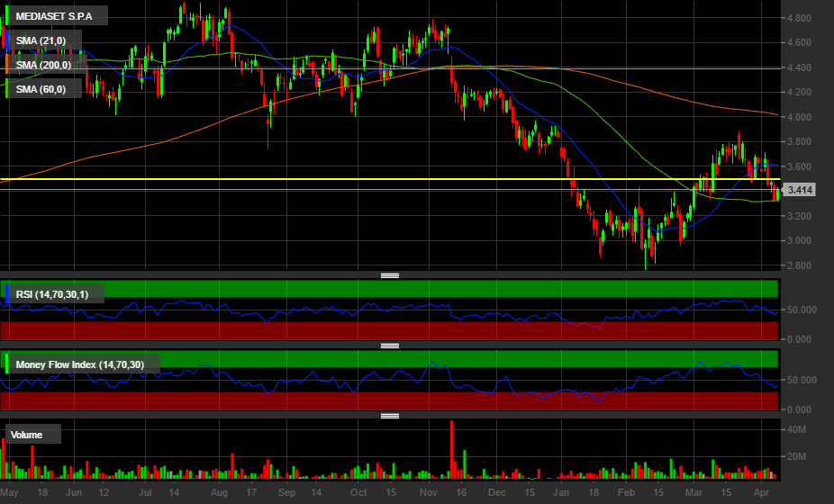The width and height of the screenshot is (834, 504).
Task: Click the Jun label on the date axis
Action: click(x=73, y=492)
